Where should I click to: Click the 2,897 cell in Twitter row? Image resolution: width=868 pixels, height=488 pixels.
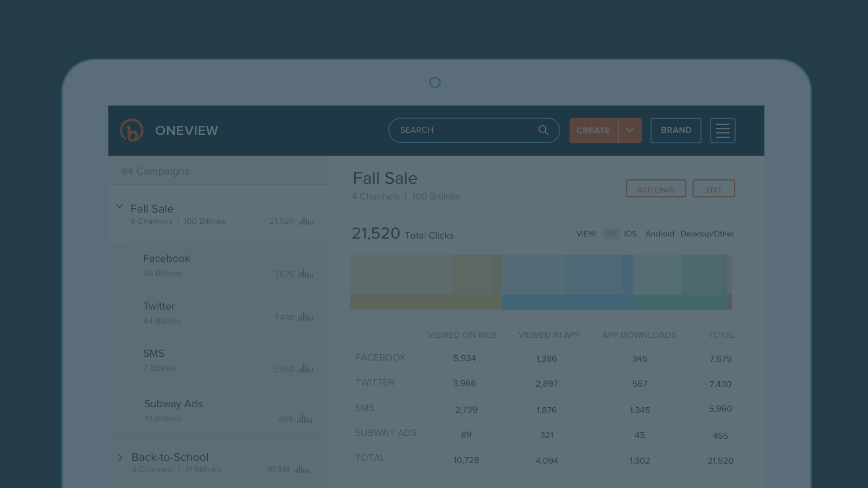[547, 384]
